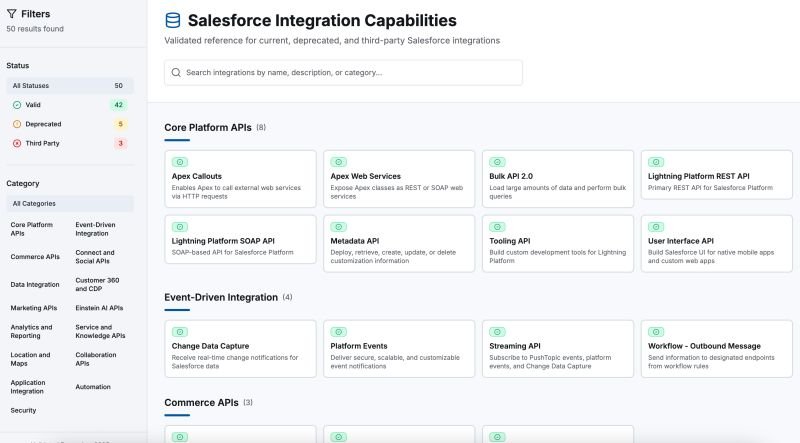The image size is (800, 443).
Task: Open the Apex Web Services card title
Action: coord(366,176)
